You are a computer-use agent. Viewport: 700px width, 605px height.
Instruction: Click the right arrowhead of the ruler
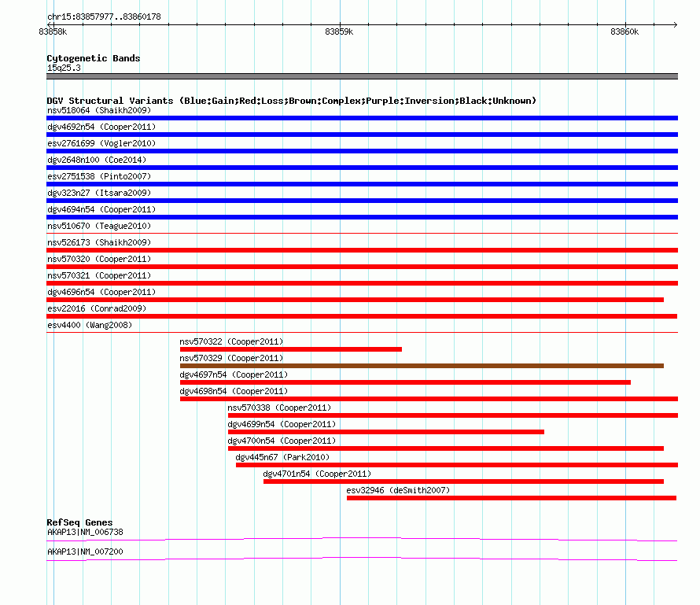point(675,25)
